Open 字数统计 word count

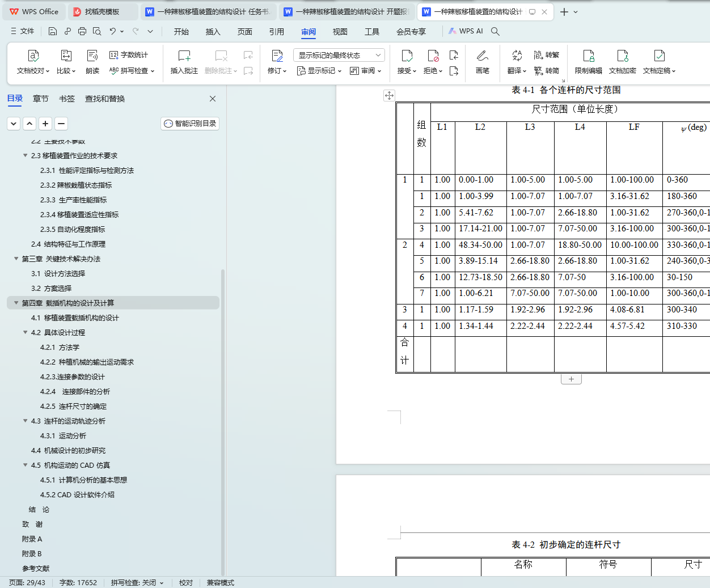click(129, 55)
